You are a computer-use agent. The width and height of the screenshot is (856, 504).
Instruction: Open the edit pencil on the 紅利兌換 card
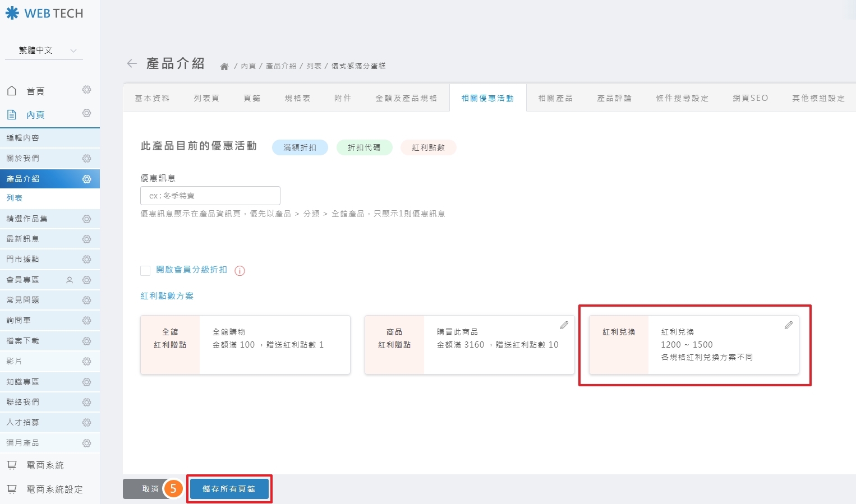[789, 325]
